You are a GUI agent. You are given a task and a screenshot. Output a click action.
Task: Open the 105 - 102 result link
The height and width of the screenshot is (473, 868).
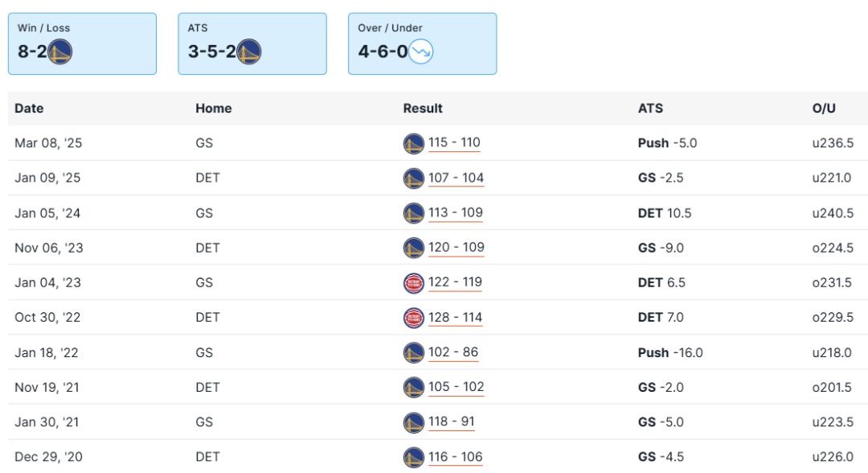[x=456, y=387]
